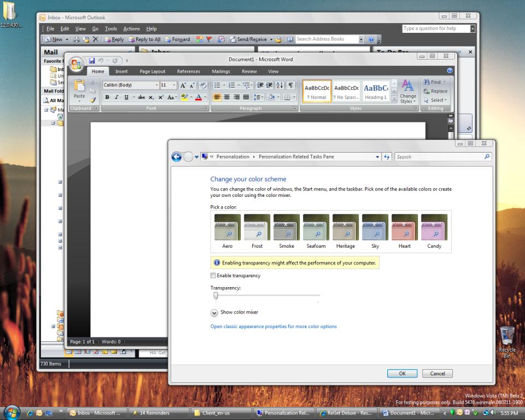Image resolution: width=525 pixels, height=420 pixels.
Task: Click the Sort A-Z icon in Word
Action: [x=279, y=85]
